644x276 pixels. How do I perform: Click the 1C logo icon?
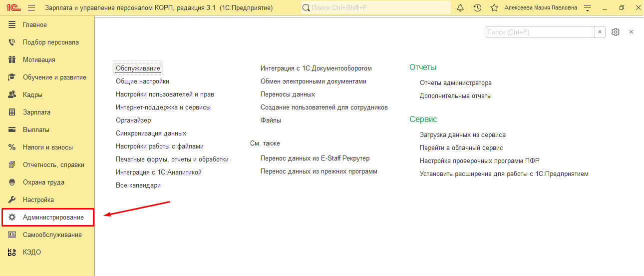[x=12, y=7]
